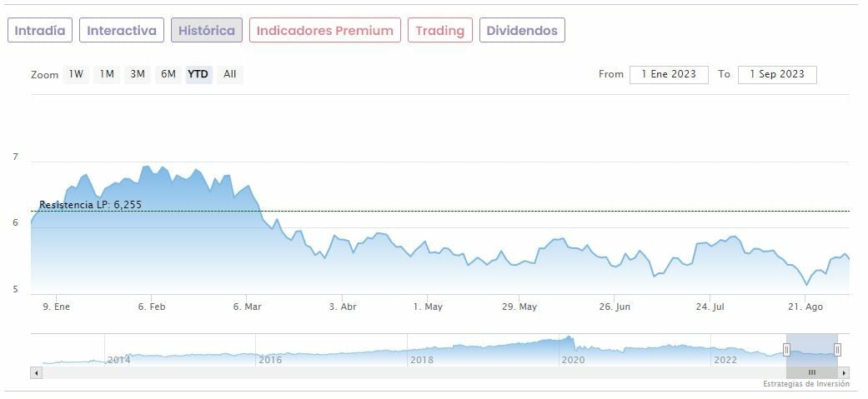Toggle the YTD zoom button
The width and height of the screenshot is (868, 399).
click(198, 74)
